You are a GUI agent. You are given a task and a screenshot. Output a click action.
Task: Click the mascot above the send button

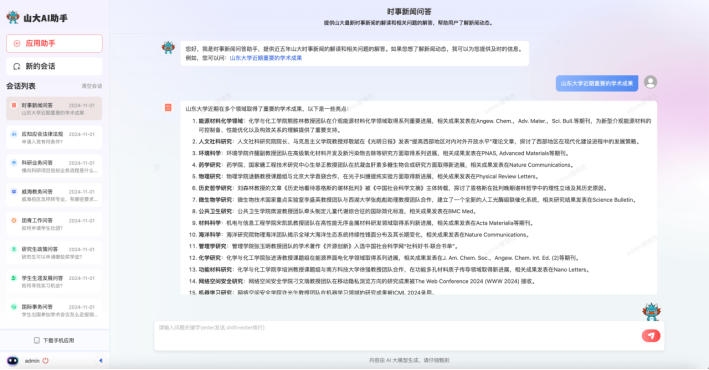[x=651, y=312]
